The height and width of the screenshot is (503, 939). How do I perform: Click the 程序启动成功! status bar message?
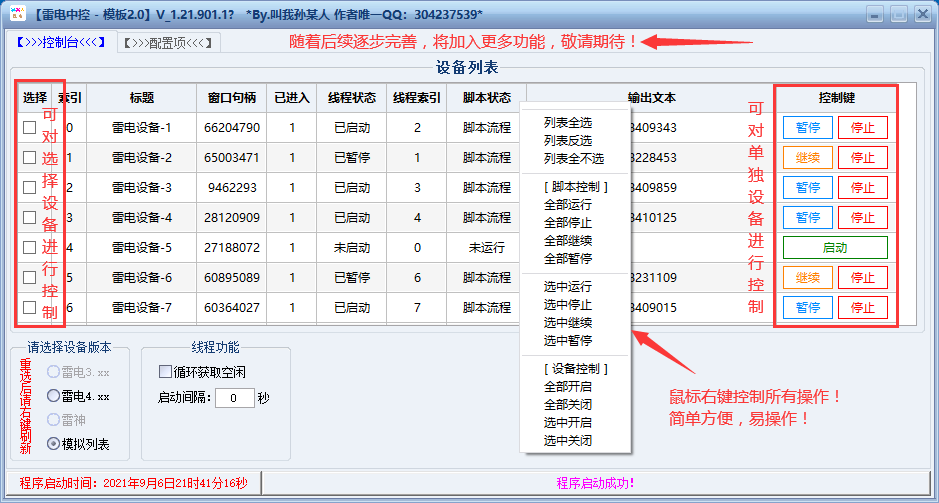coord(595,483)
